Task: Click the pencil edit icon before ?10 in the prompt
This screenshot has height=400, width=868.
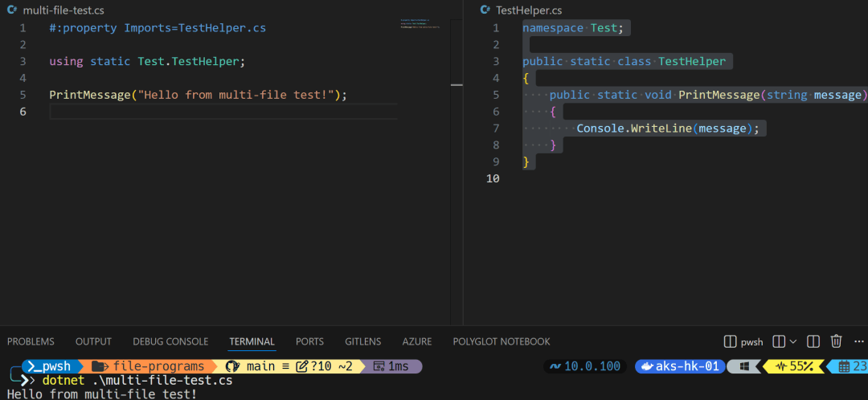Action: click(x=301, y=366)
